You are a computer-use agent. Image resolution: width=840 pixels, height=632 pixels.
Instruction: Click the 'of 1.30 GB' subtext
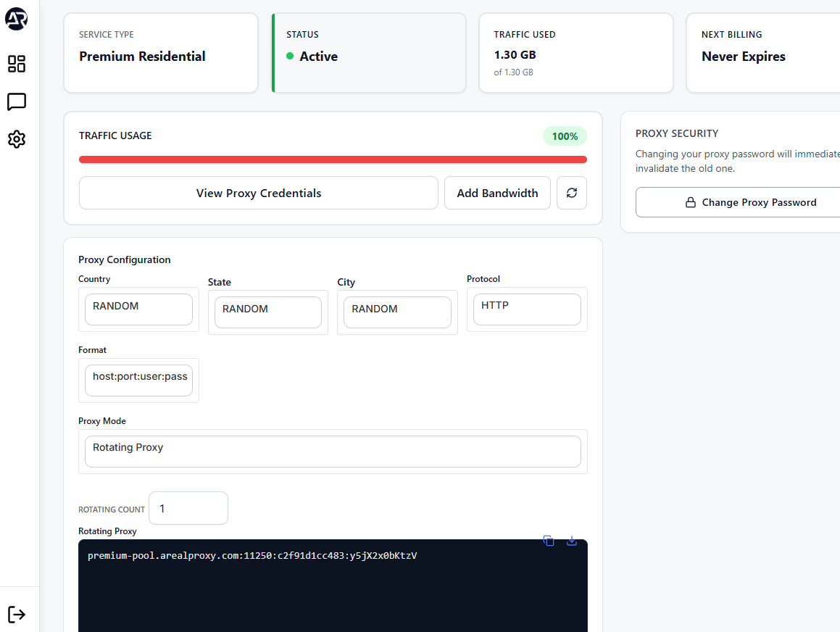point(513,72)
